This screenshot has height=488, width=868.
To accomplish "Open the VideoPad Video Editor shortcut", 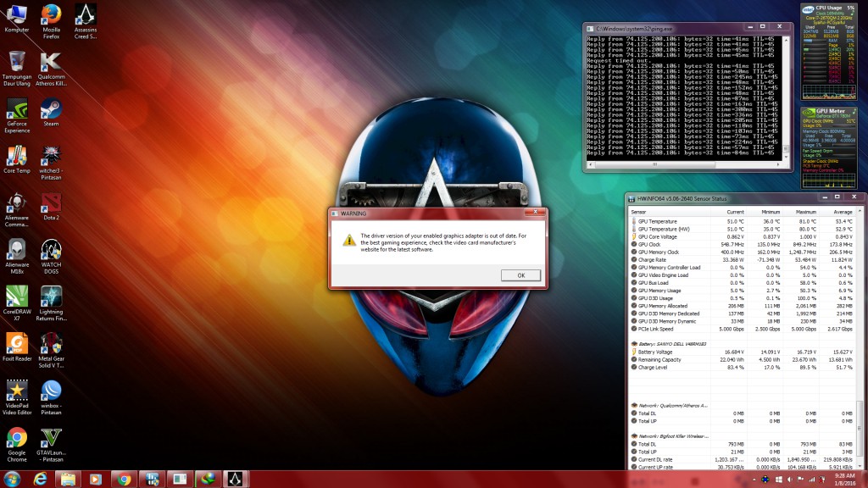I will point(17,398).
